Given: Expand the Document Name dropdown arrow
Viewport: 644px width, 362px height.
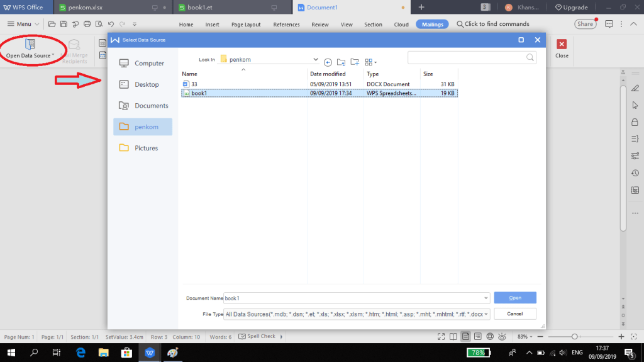Looking at the screenshot, I should [x=486, y=298].
